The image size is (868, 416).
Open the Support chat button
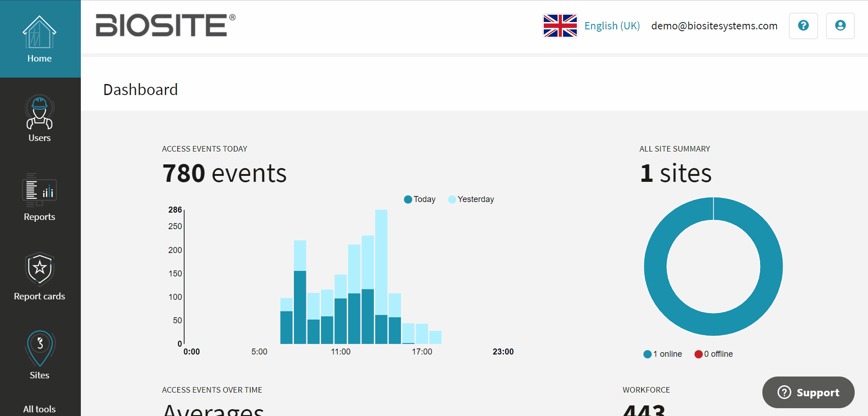pos(808,392)
